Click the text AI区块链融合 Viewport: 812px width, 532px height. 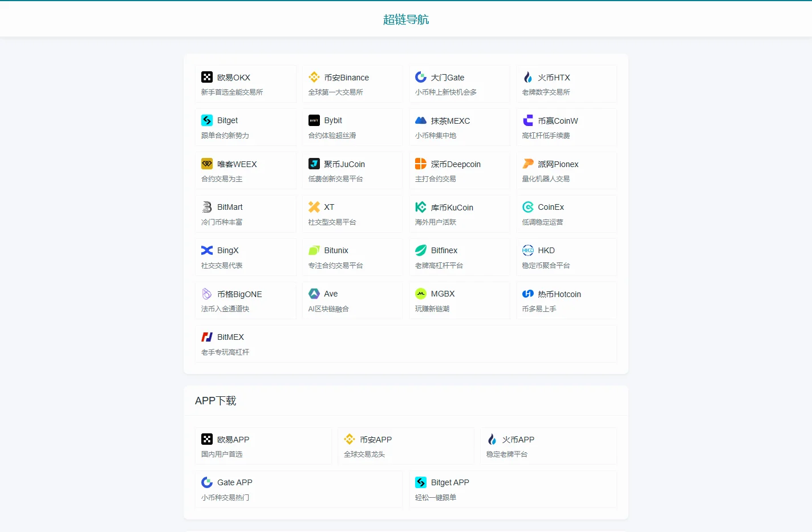pos(328,308)
